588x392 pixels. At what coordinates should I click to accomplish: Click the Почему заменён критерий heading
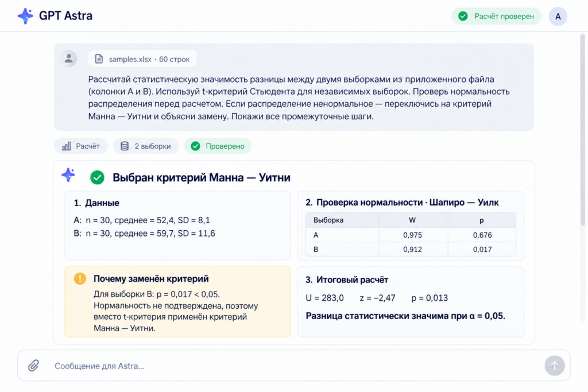point(151,278)
